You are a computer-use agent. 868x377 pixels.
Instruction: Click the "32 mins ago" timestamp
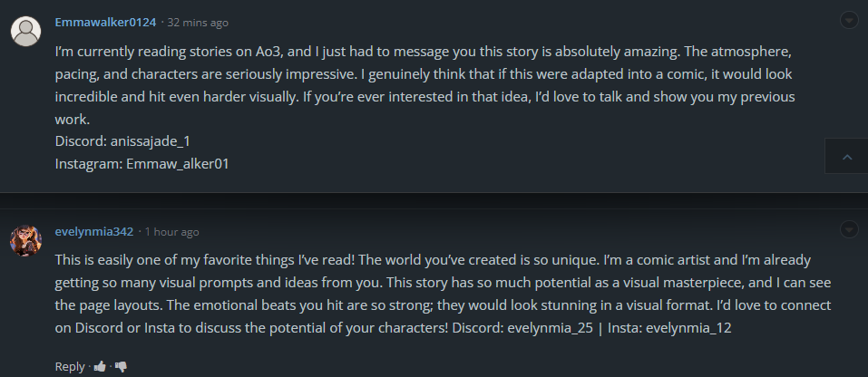pyautogui.click(x=197, y=22)
